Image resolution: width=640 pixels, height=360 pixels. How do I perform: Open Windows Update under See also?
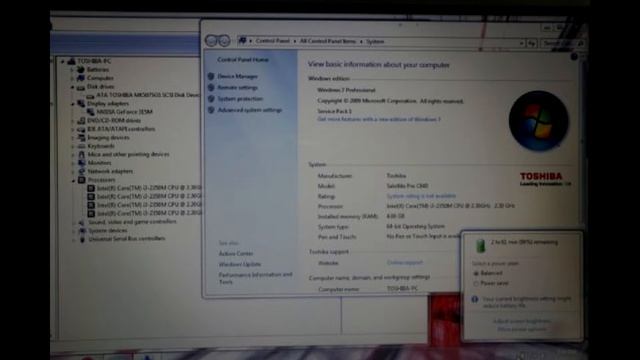tap(240, 264)
